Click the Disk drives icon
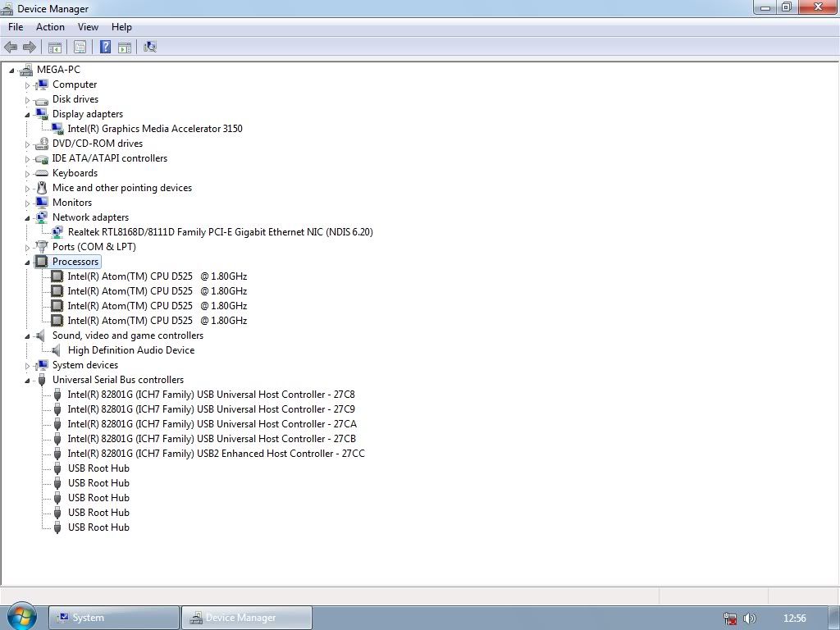 41,99
